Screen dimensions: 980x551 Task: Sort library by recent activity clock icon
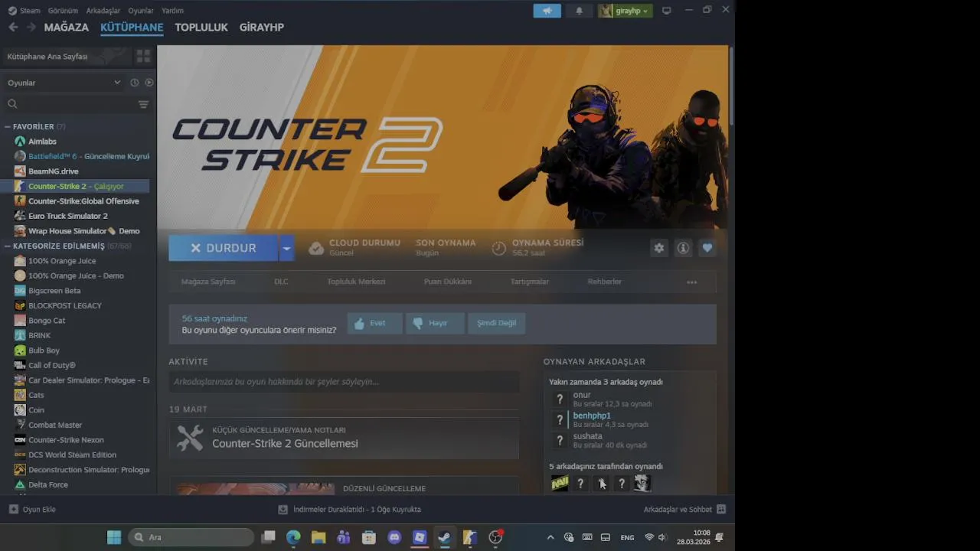pos(135,83)
